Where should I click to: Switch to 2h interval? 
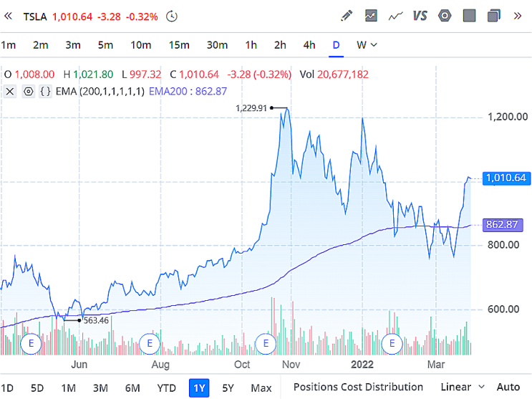click(x=280, y=45)
